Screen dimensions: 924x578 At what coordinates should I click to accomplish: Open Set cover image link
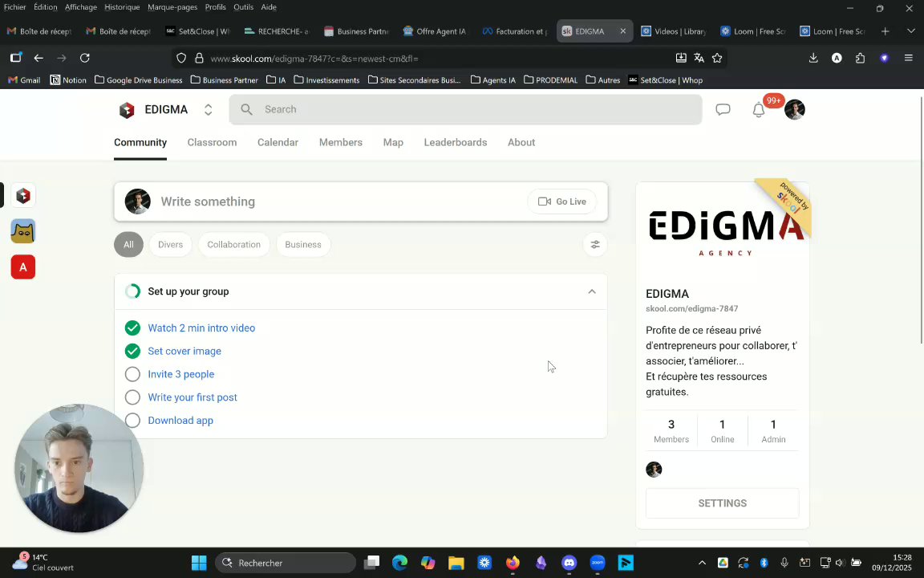[184, 351]
